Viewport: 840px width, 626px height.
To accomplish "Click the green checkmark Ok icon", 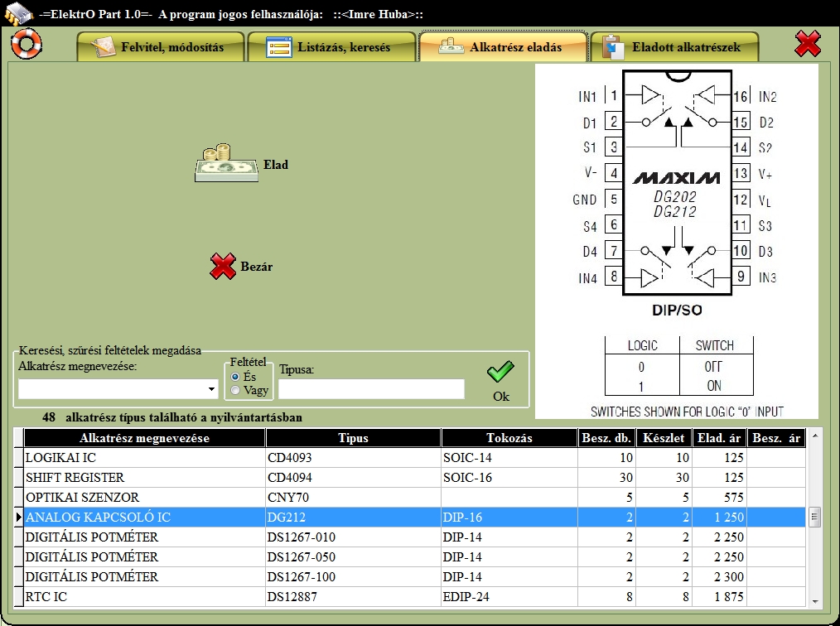I will pyautogui.click(x=500, y=373).
